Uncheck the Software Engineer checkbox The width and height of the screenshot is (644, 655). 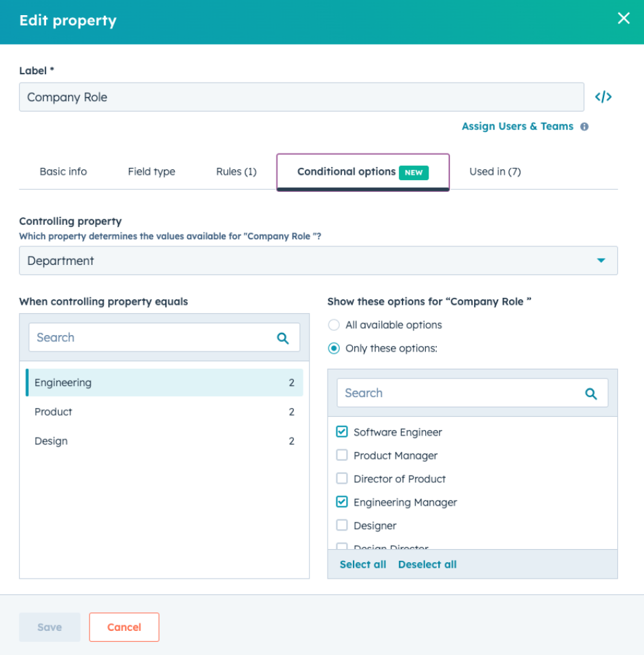[342, 431]
